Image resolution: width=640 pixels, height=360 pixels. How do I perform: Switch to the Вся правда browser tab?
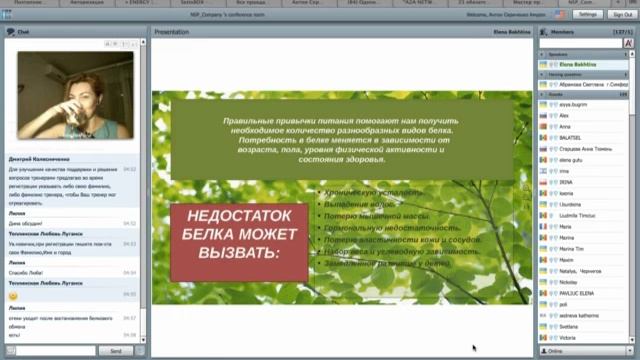253,3
